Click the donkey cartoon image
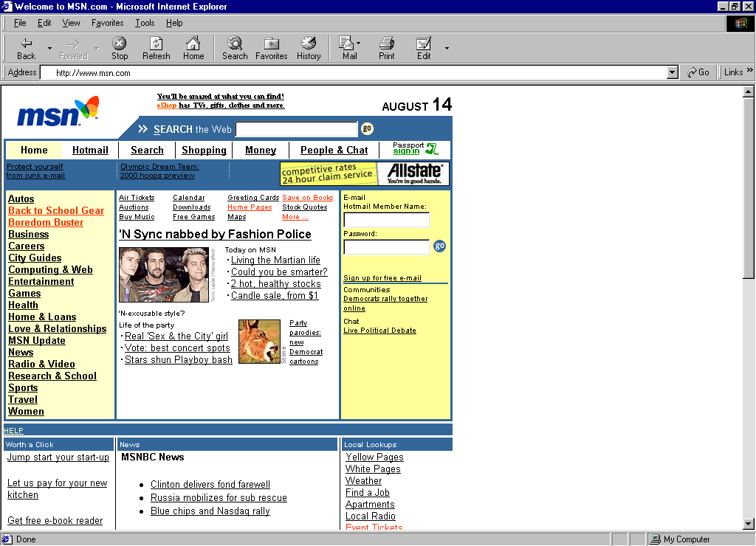Viewport: 756px width, 546px height. tap(259, 341)
